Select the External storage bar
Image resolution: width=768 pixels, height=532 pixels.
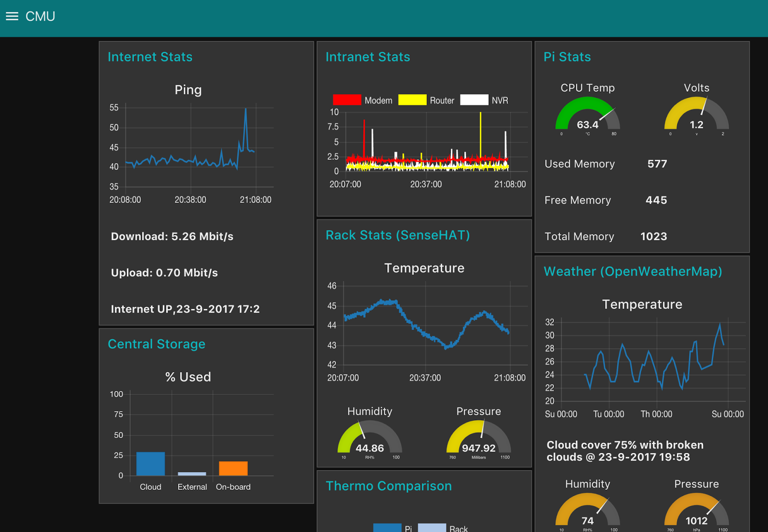click(x=192, y=474)
